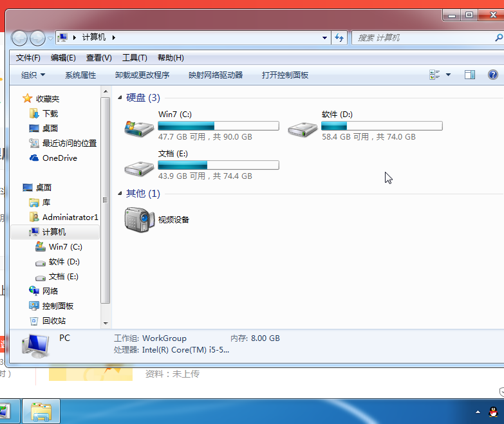Expand the 组织 dropdown menu
Screen dimensions: 504x424
33,75
